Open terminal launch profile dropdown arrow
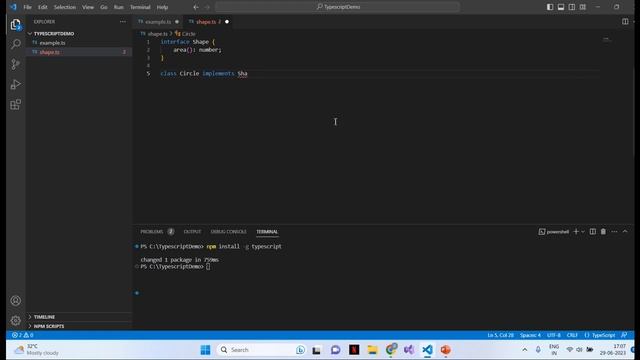640x360 pixels. (x=583, y=231)
